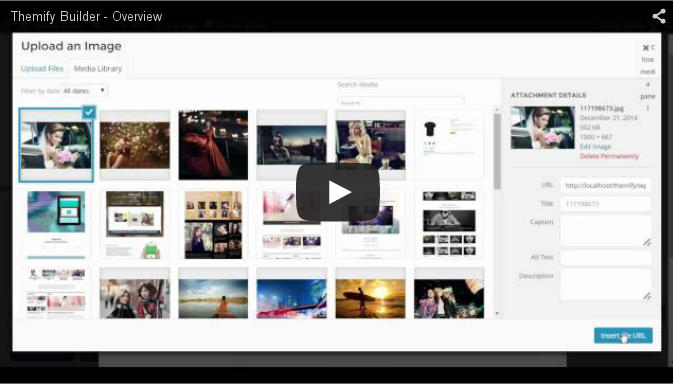Click the Caption text area
This screenshot has height=384, width=673.
pyautogui.click(x=606, y=231)
